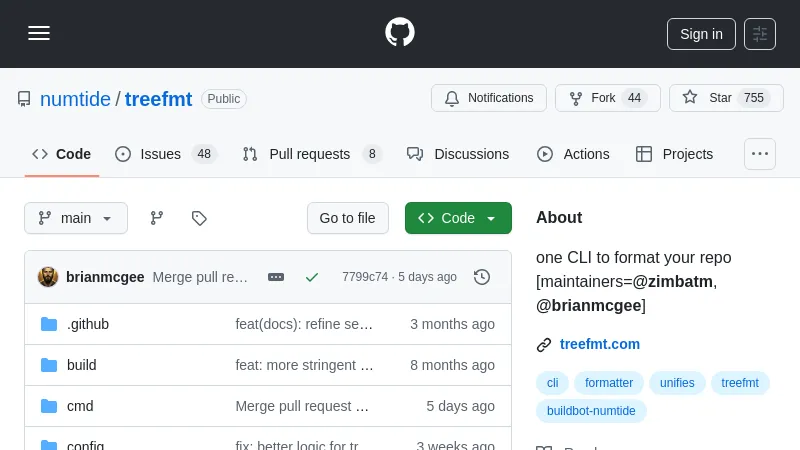Click the GitHub logo
Screen dimensions: 800x450
(x=400, y=33)
